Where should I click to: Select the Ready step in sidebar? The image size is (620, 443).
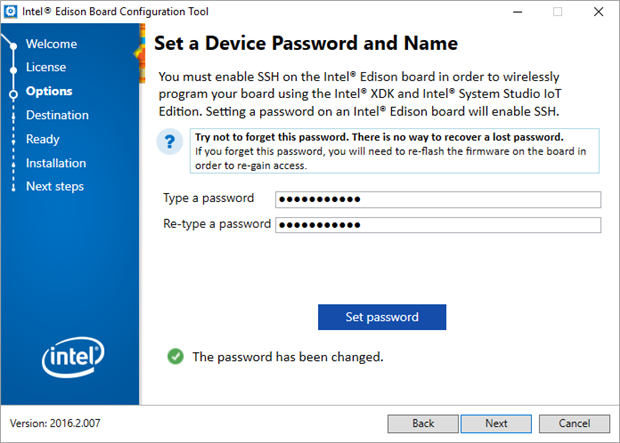point(43,139)
